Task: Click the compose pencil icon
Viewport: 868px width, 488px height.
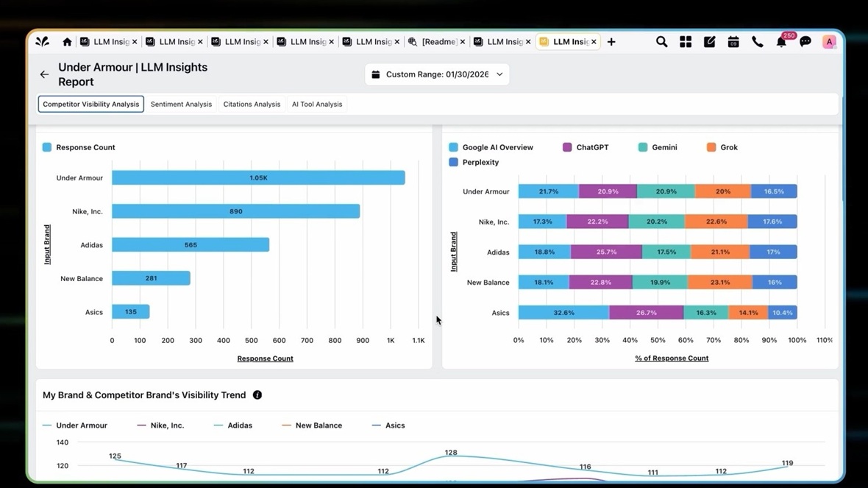Action: coord(709,41)
